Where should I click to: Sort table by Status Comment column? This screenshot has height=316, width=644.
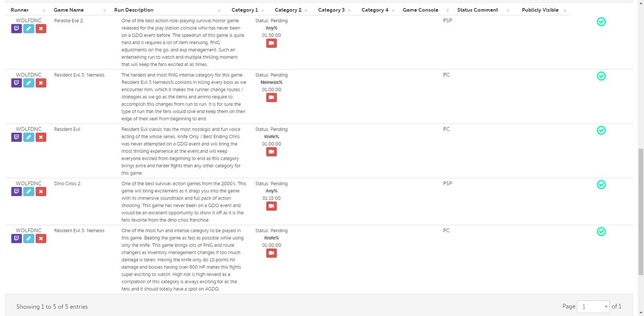(x=485, y=10)
